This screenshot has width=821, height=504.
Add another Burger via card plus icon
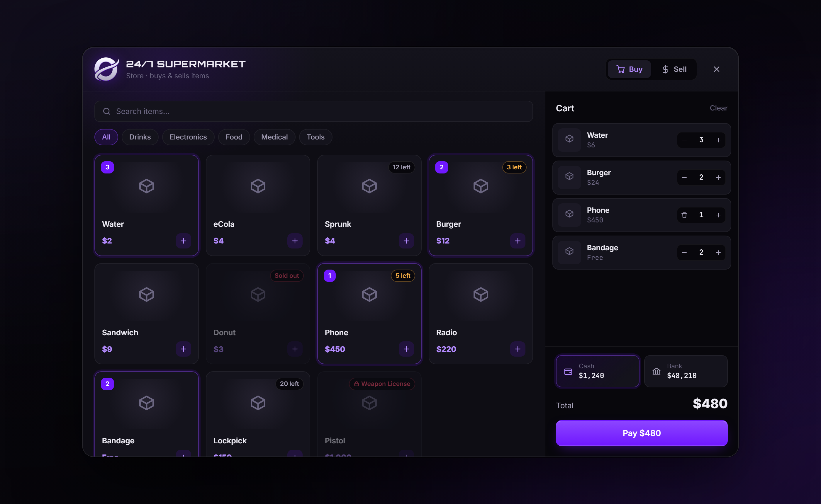(x=518, y=241)
